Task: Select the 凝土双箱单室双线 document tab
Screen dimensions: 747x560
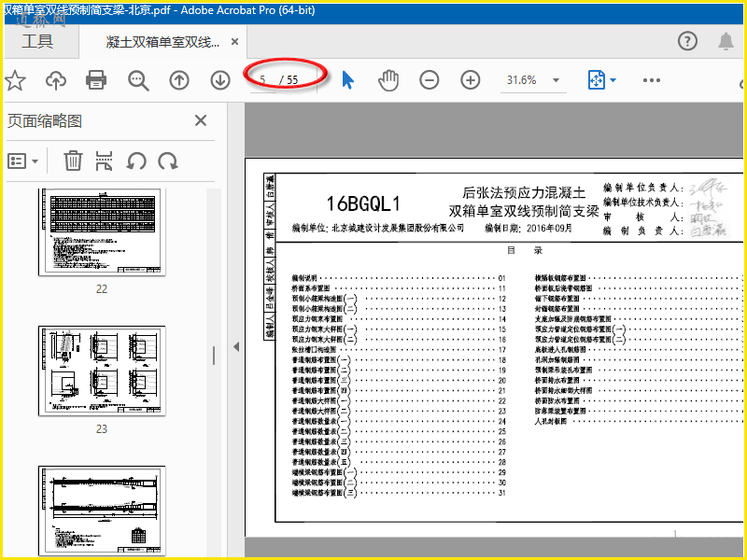Action: pos(162,42)
